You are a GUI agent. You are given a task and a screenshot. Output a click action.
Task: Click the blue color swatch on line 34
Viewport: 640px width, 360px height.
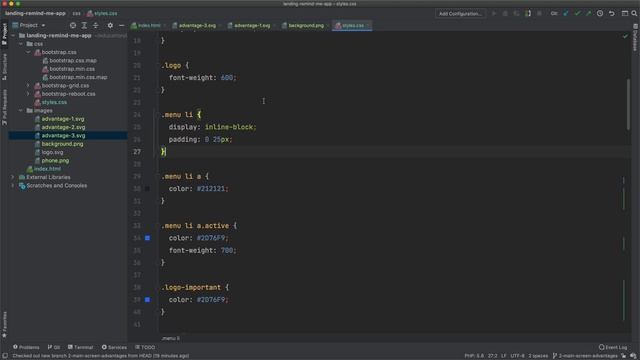[147, 238]
